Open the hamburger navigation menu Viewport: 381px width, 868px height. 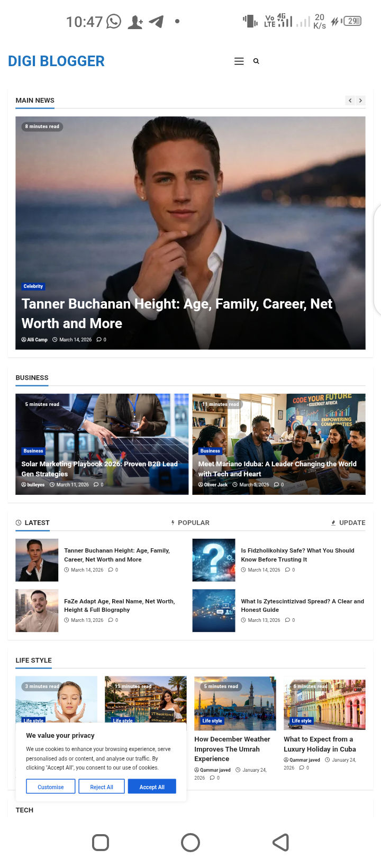coord(239,61)
